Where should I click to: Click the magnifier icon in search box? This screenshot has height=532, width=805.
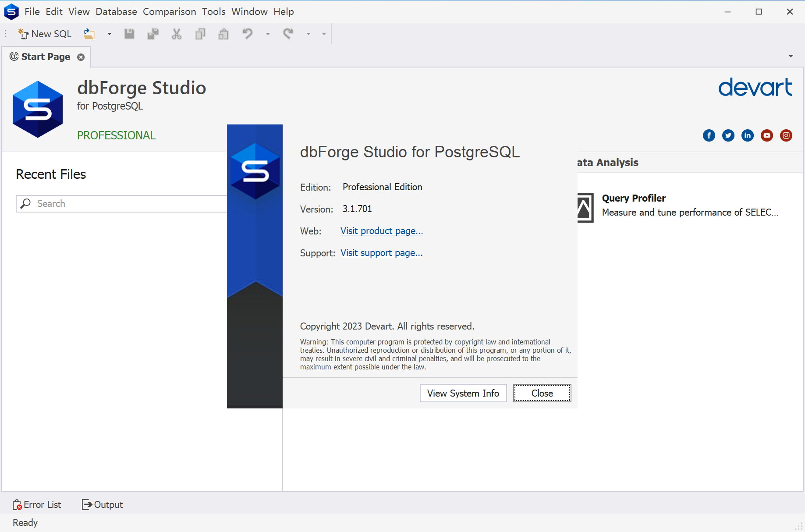coord(26,203)
